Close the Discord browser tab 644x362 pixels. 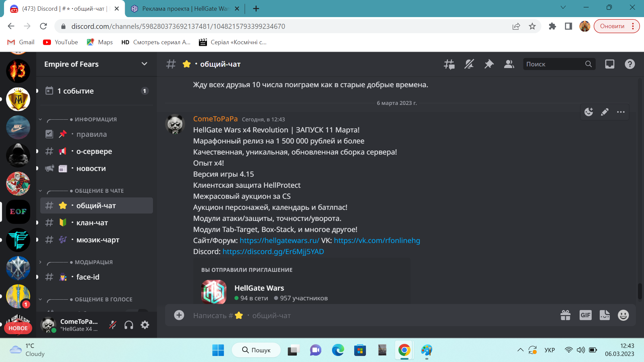click(117, 9)
